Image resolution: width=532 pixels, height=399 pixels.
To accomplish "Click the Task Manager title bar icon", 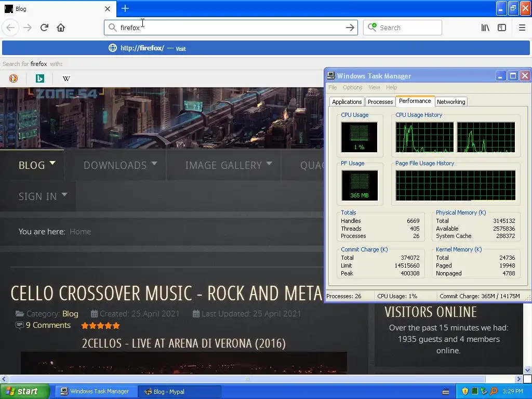I will [x=331, y=76].
